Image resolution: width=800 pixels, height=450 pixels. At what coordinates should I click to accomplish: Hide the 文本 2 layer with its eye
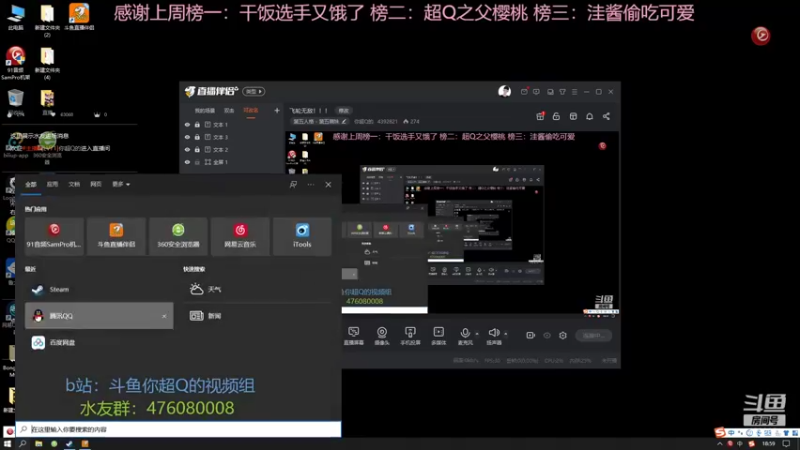click(187, 149)
